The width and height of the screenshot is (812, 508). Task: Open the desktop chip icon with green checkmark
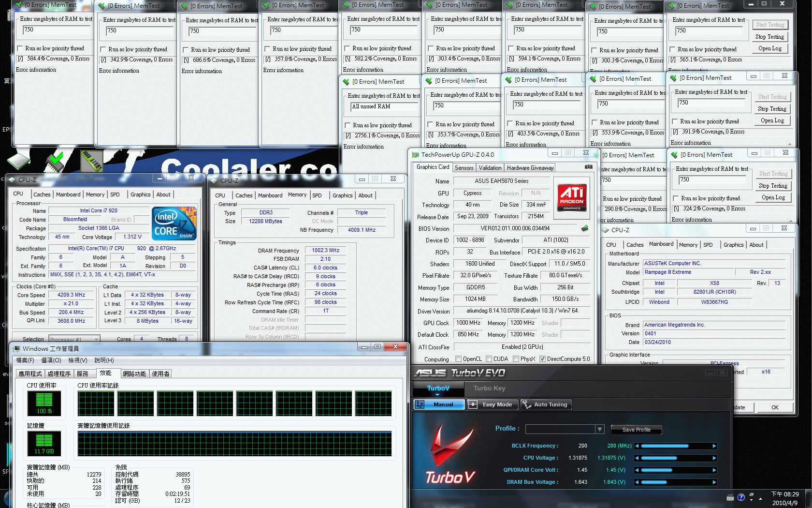coord(56,161)
